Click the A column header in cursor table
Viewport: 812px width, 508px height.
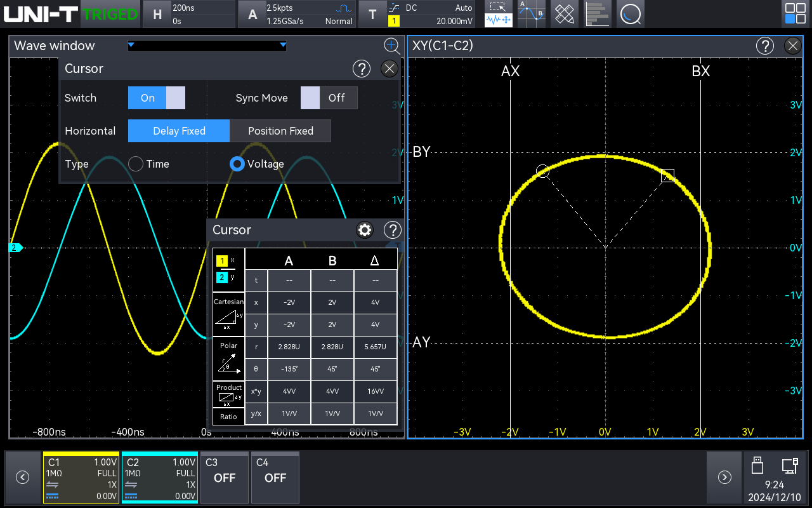[289, 260]
